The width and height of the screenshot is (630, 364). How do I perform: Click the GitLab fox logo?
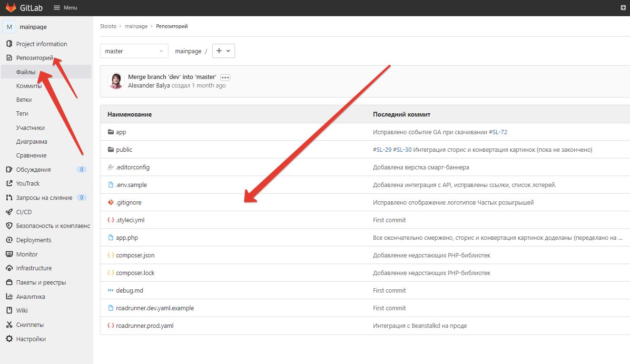pos(10,8)
